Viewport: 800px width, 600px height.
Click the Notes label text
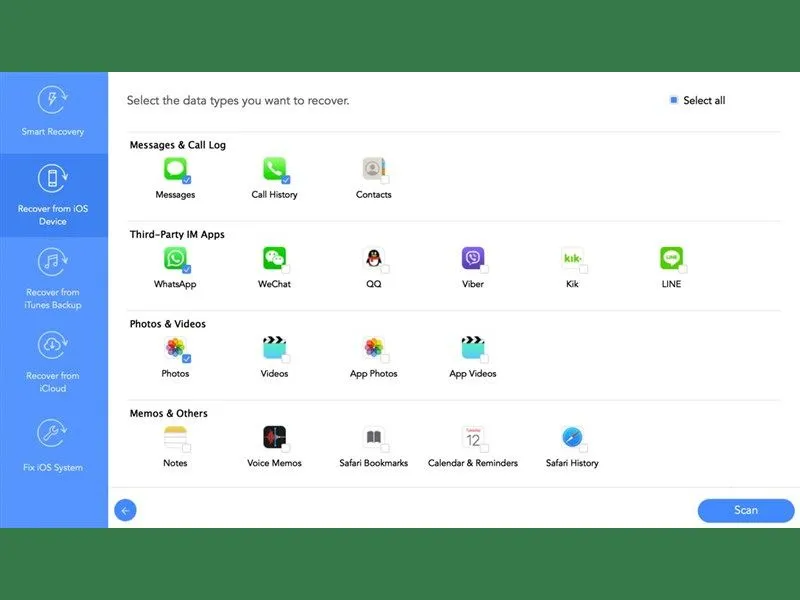coord(175,463)
